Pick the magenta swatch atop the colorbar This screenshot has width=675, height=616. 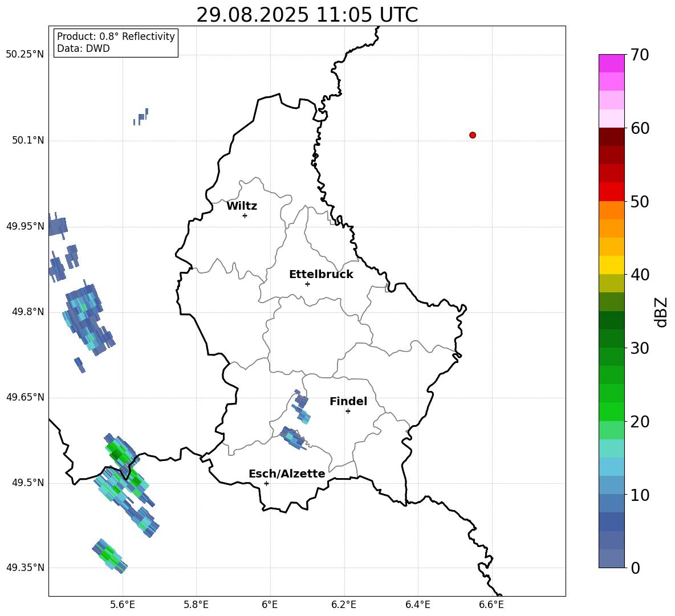[x=612, y=63]
